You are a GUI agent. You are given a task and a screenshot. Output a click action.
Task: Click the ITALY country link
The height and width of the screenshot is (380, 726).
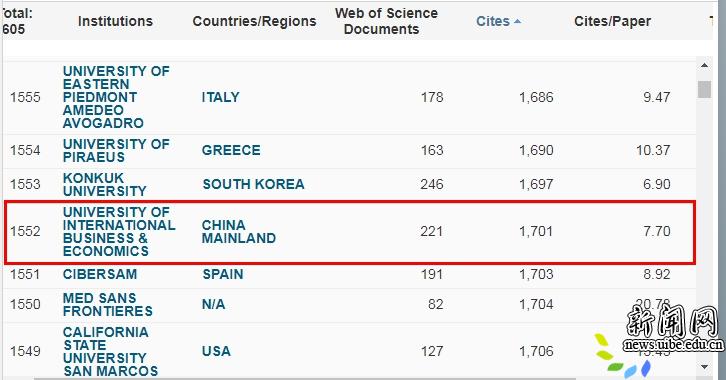click(x=220, y=97)
